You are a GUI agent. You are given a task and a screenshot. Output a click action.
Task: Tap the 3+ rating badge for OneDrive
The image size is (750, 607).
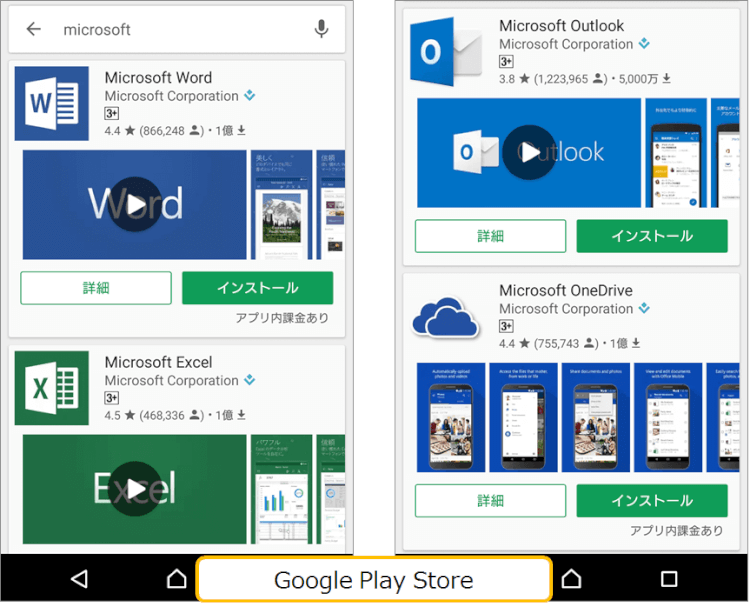[x=506, y=326]
